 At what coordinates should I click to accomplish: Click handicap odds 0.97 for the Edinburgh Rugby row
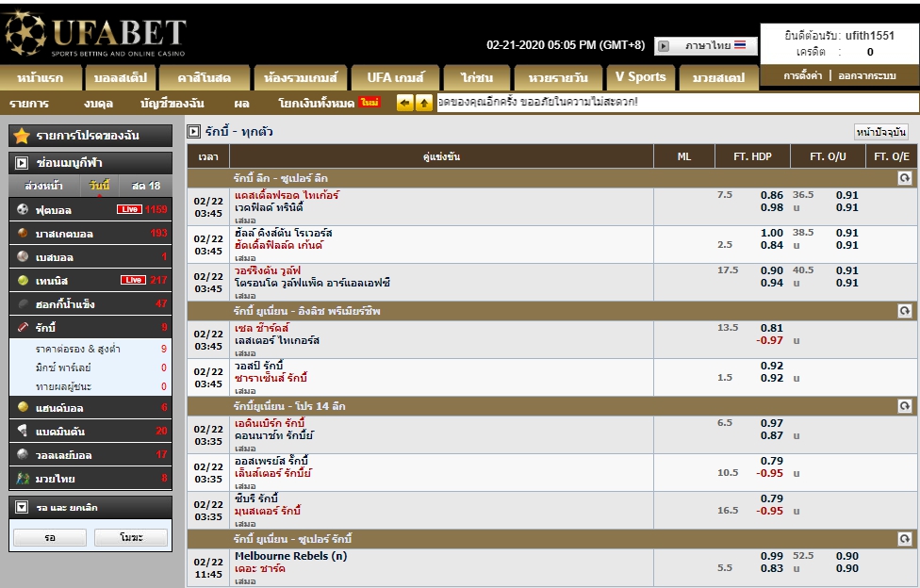772,423
